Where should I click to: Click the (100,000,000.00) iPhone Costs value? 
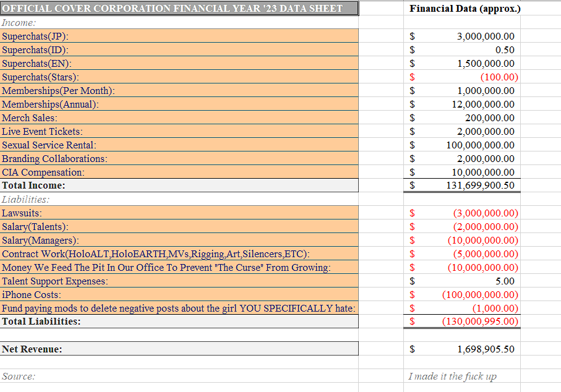[x=480, y=294]
